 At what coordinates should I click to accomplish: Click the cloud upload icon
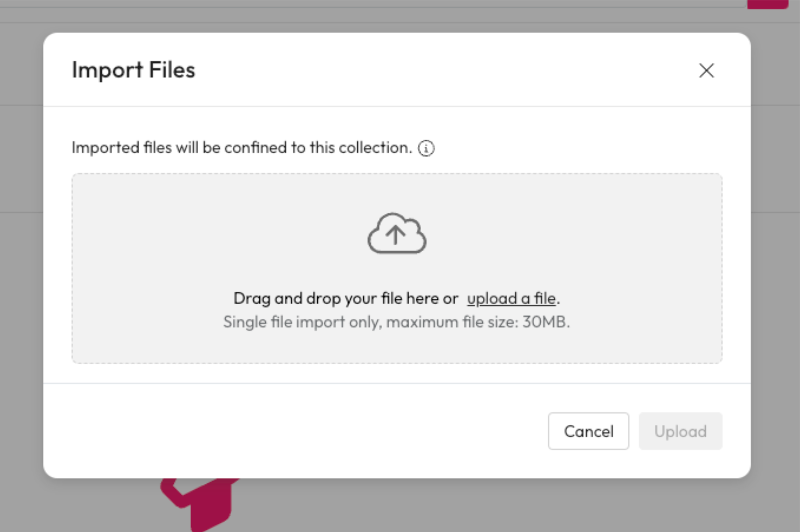[x=397, y=233]
